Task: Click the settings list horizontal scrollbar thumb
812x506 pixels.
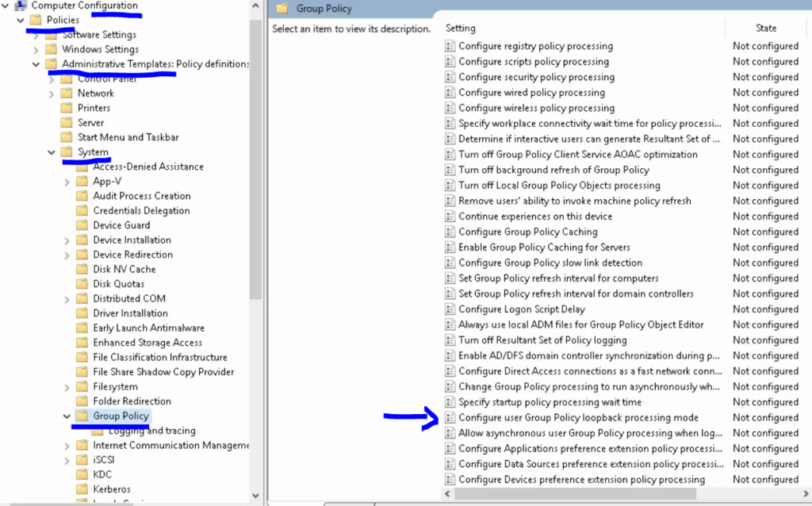Action: point(575,493)
